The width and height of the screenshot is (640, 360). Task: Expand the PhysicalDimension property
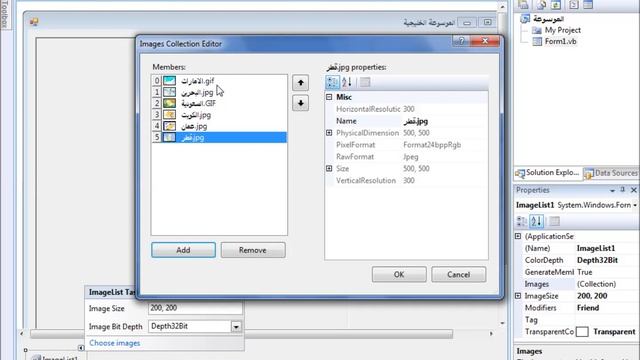tap(329, 133)
